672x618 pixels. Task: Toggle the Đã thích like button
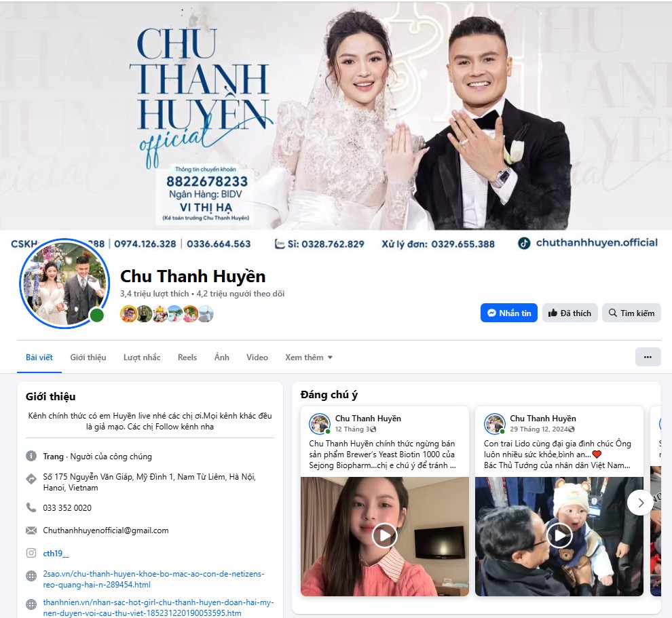pyautogui.click(x=570, y=313)
